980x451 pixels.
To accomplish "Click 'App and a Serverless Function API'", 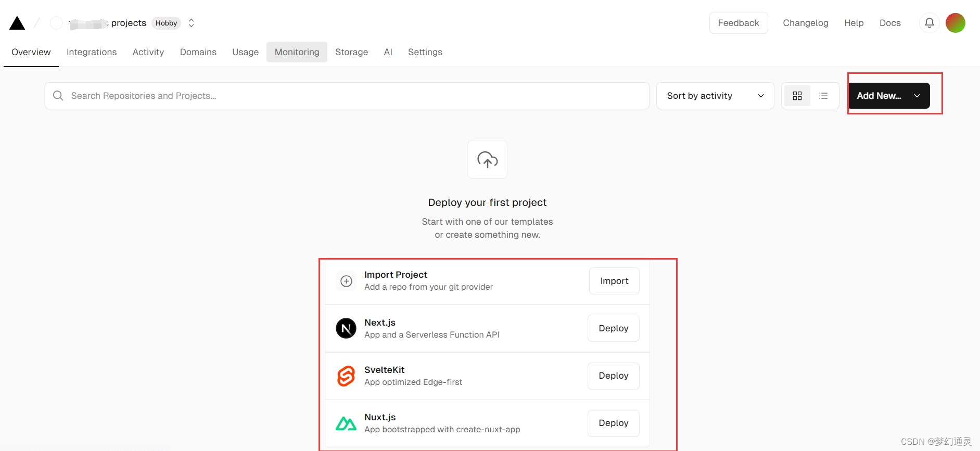I will point(432,335).
